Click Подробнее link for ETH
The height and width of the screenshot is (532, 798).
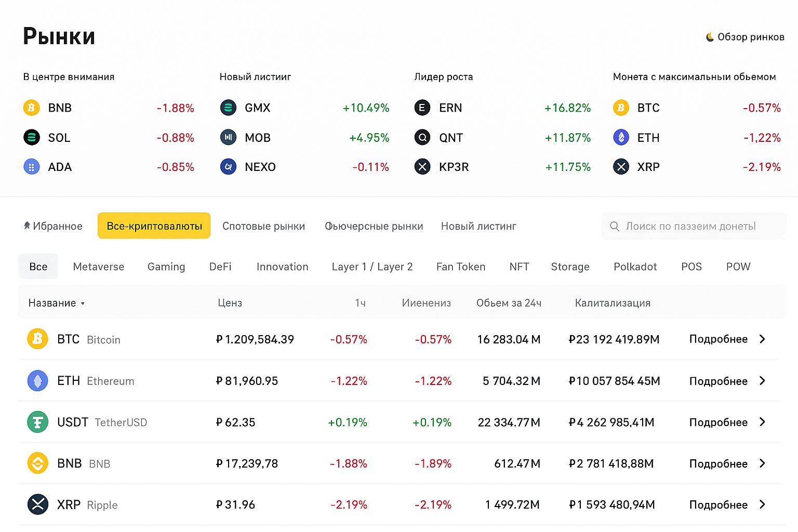tap(718, 381)
